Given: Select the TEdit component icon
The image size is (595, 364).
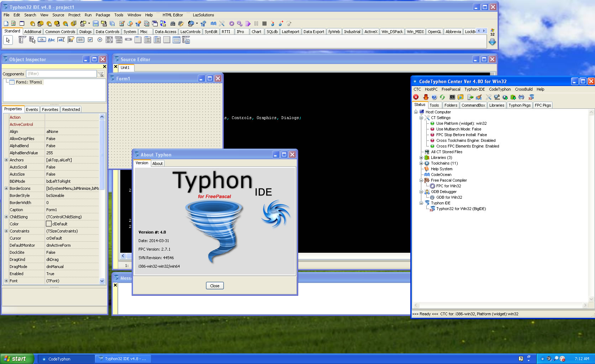Looking at the screenshot, I should (61, 40).
